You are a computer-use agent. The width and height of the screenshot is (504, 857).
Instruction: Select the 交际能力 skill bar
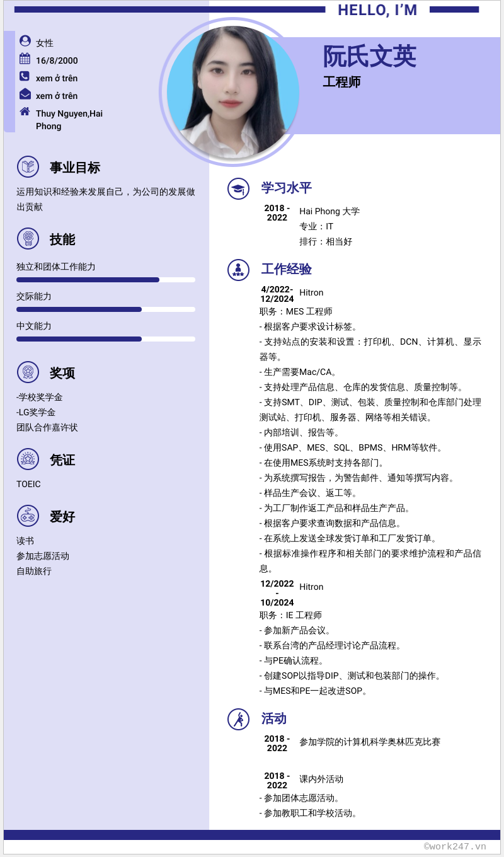[105, 309]
